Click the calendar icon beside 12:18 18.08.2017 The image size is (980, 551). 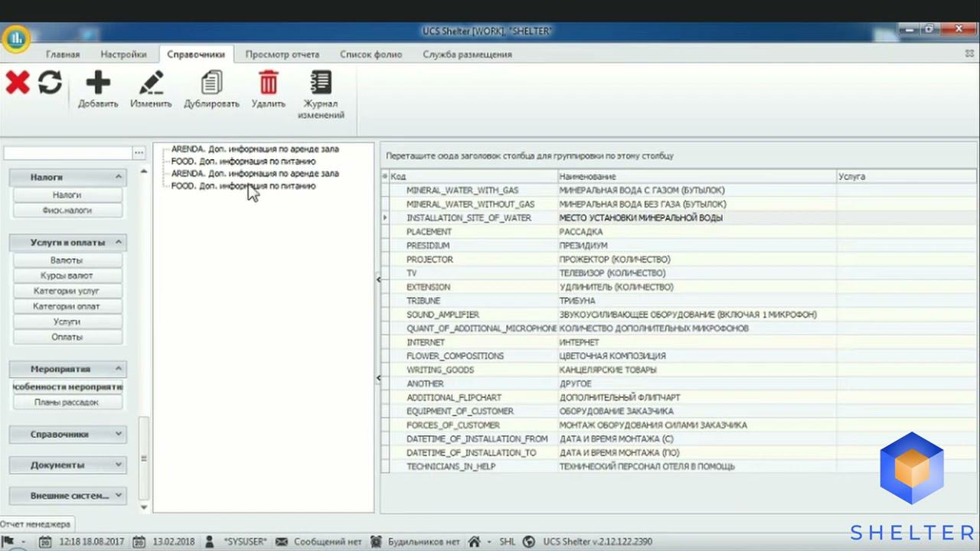(45, 541)
